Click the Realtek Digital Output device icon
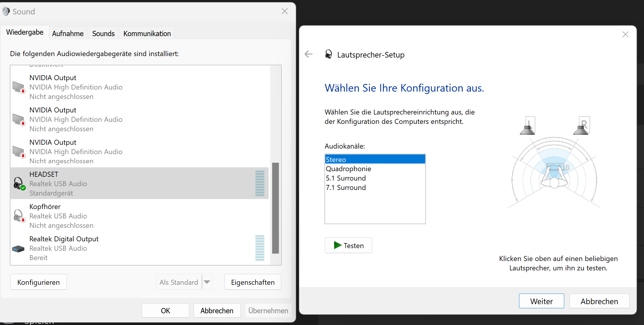Screen dimensions: 644x325 coord(18,249)
